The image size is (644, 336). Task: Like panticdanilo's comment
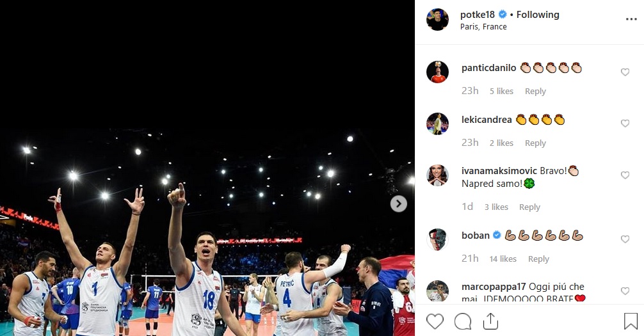[x=625, y=72]
